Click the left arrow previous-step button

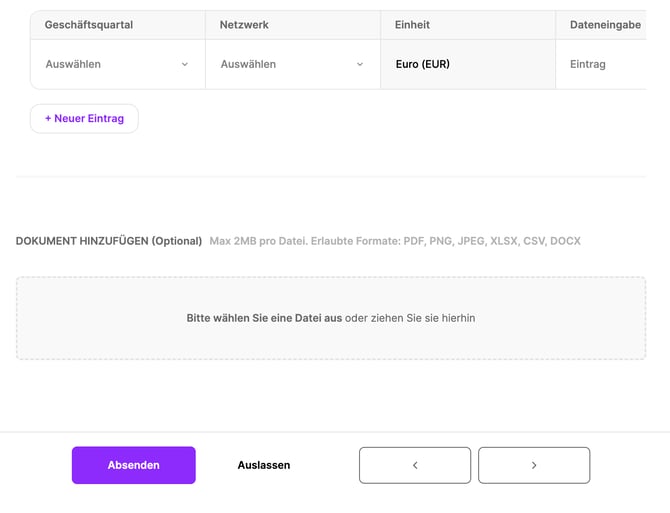[x=415, y=465]
